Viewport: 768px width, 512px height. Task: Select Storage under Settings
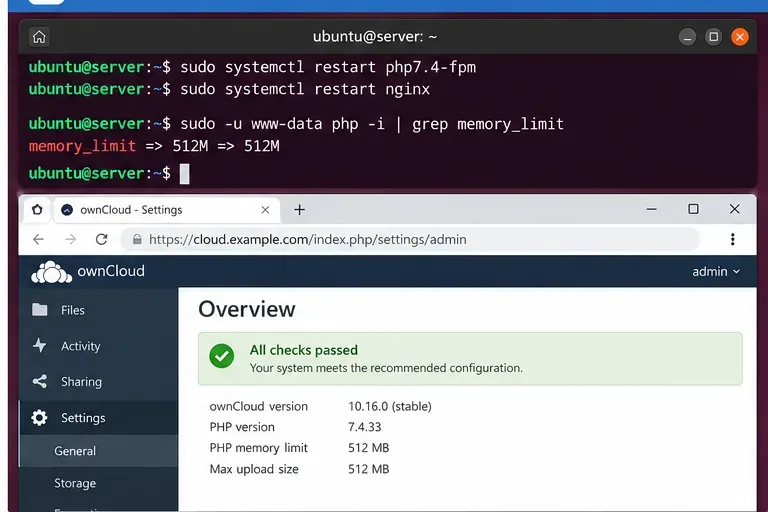click(x=98, y=483)
